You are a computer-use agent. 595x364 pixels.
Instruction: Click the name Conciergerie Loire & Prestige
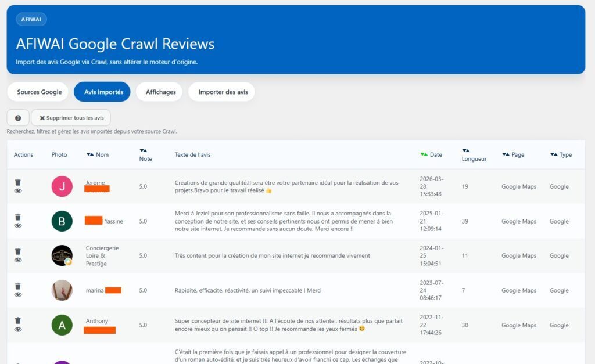[x=102, y=255]
